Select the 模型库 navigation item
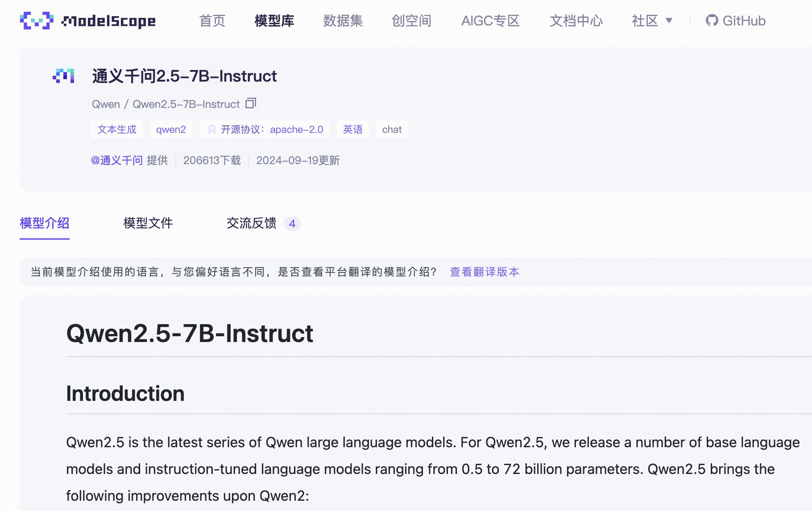The width and height of the screenshot is (812, 511). pyautogui.click(x=274, y=21)
